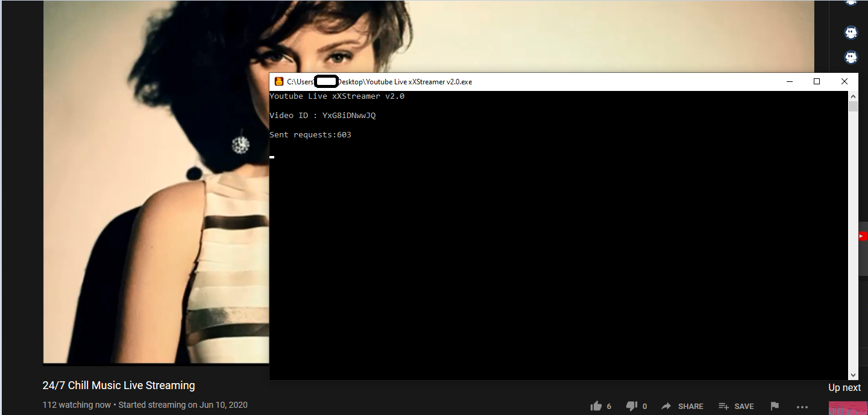
Task: Minimize the xXStreamer console window
Action: [789, 81]
